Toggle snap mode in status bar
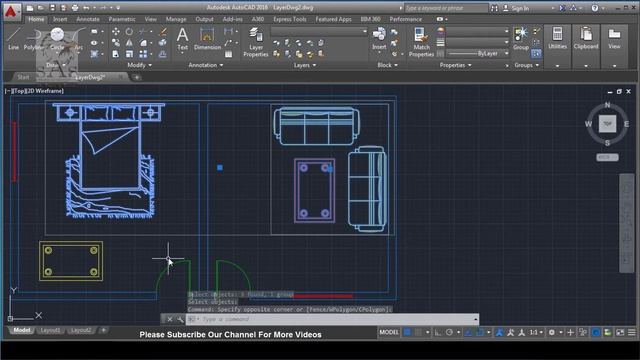 tap(418, 333)
